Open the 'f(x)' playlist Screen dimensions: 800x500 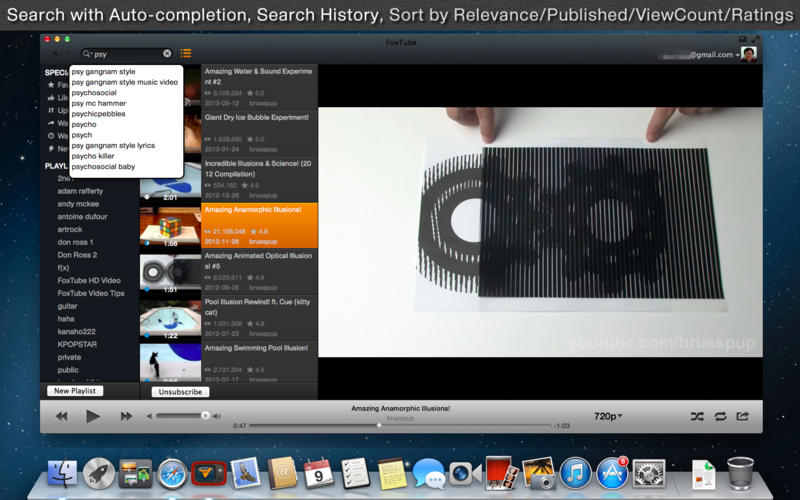coord(63,268)
